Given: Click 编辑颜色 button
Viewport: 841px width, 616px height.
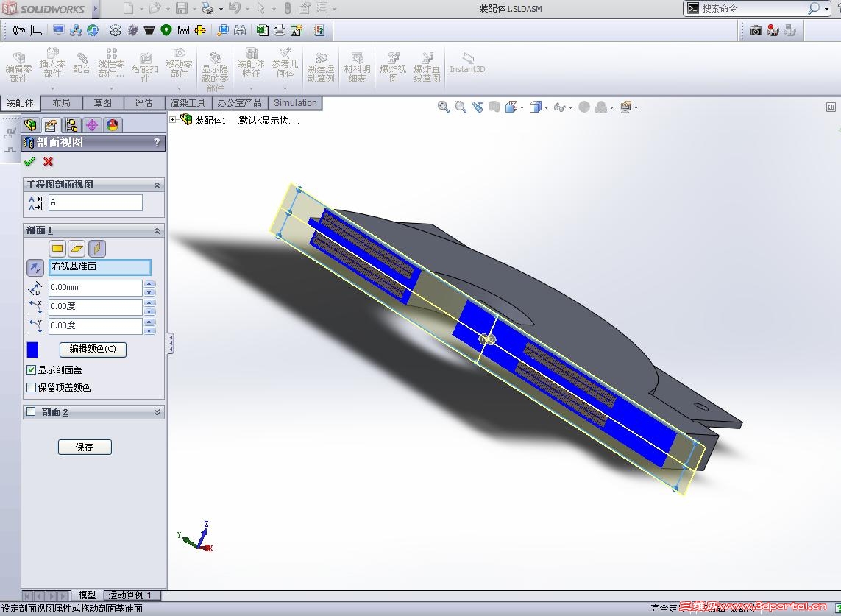Looking at the screenshot, I should tap(93, 350).
